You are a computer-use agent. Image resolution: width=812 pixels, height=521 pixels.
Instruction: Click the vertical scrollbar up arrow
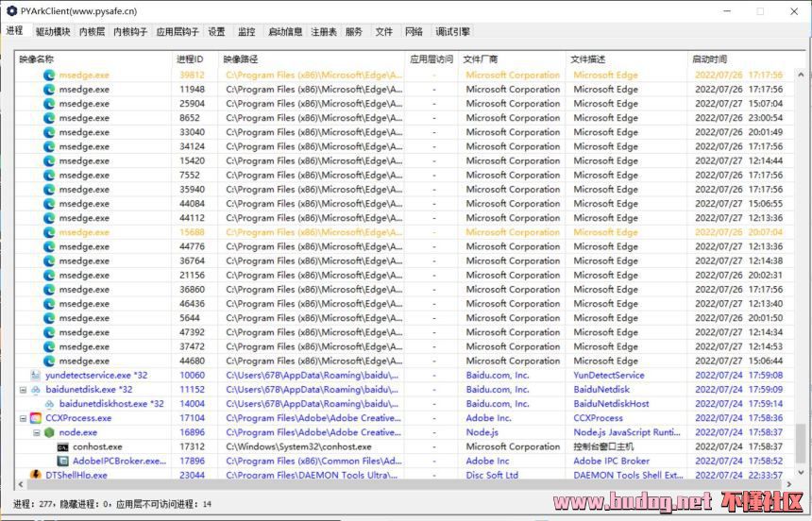coord(801,75)
